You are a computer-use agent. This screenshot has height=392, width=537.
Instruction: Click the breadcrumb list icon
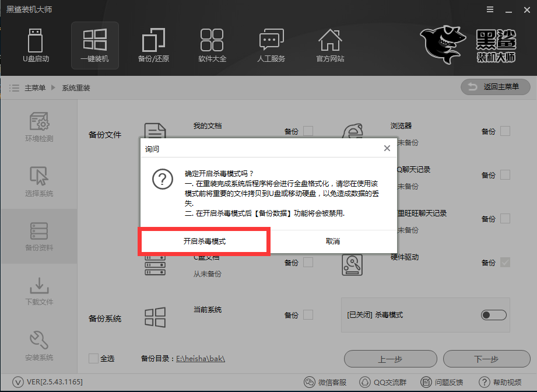(x=14, y=88)
